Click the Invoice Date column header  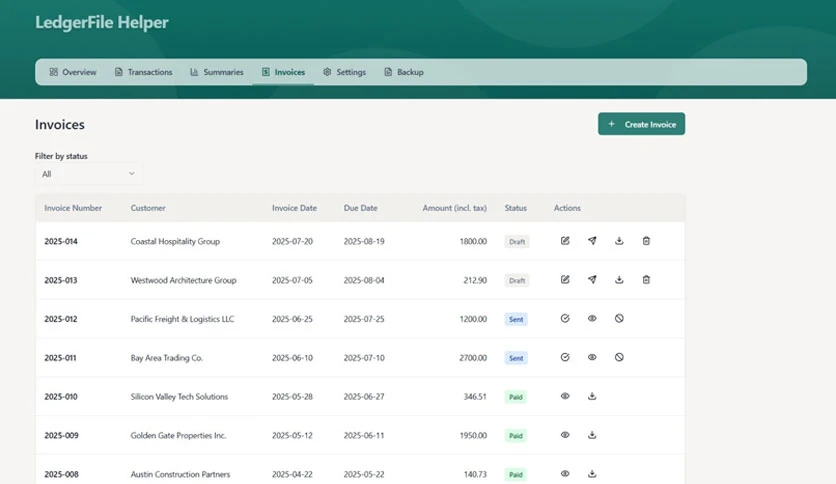click(294, 208)
